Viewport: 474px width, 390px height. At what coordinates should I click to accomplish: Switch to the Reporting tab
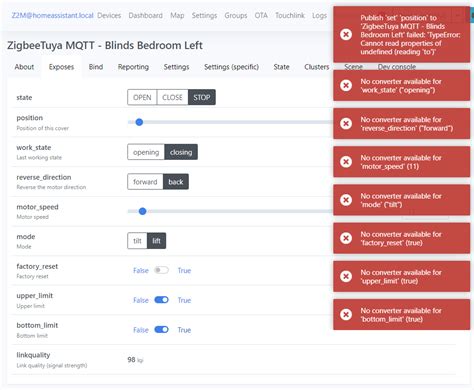pos(133,67)
